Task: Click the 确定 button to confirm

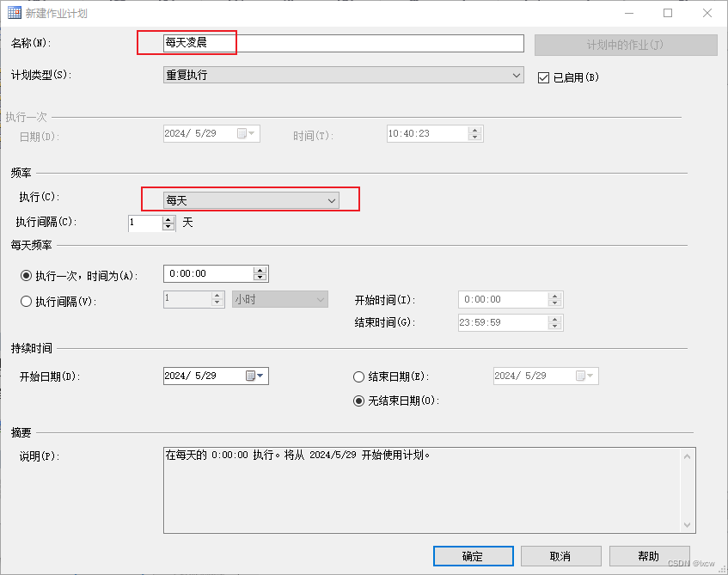Action: 473,555
